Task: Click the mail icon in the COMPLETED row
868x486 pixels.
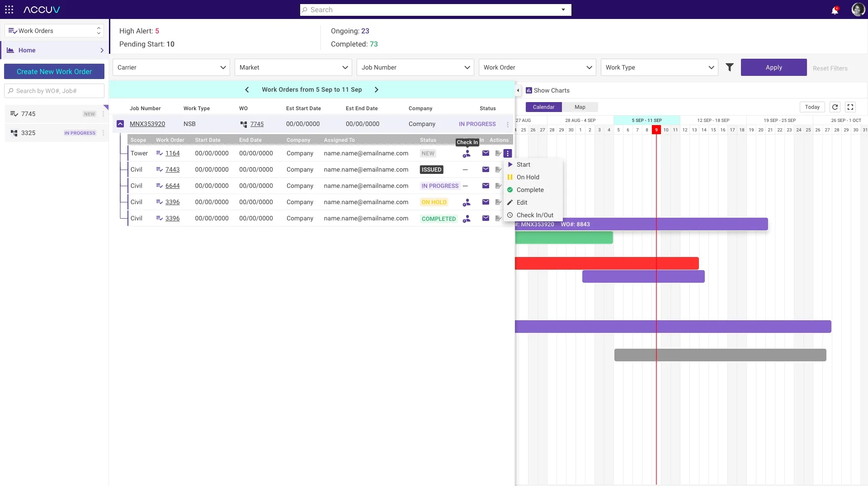Action: pos(486,218)
